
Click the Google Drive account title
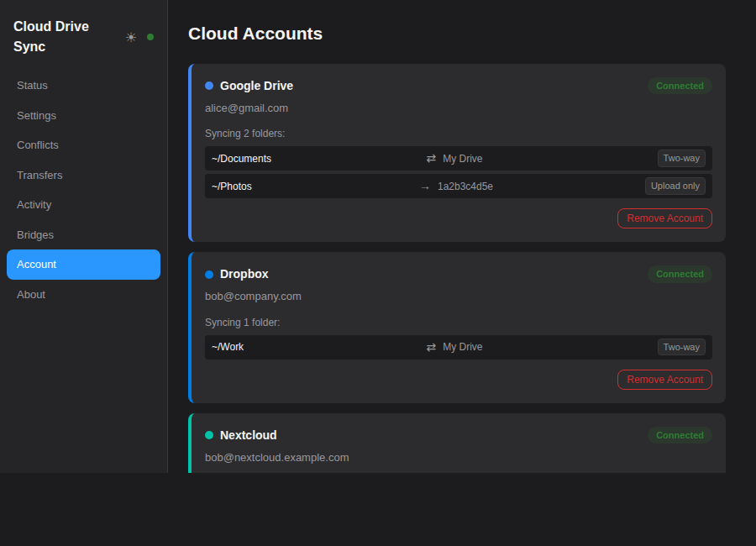pyautogui.click(x=256, y=86)
